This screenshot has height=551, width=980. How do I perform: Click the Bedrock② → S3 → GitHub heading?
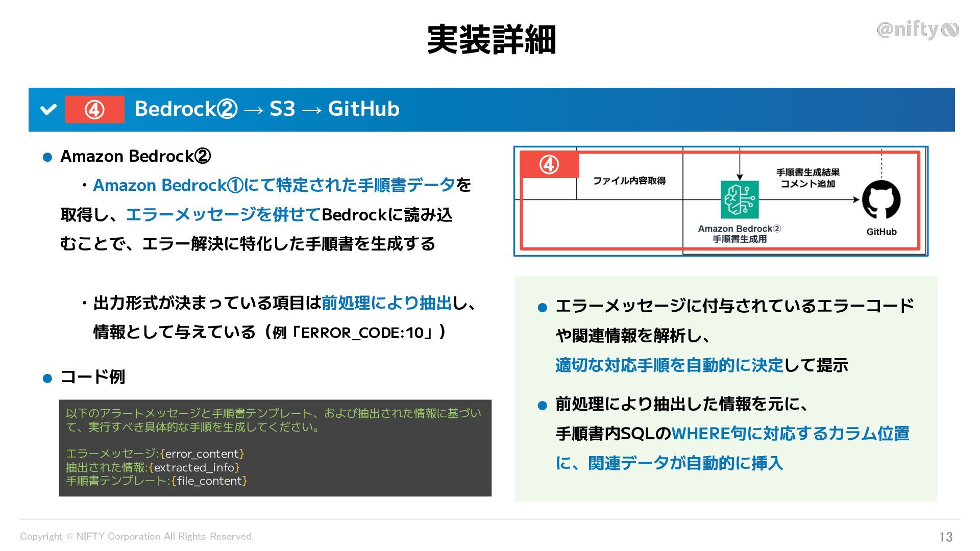pos(266,109)
